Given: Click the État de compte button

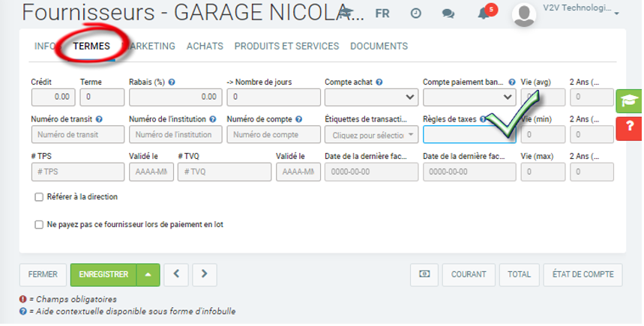Looking at the screenshot, I should click(x=583, y=275).
